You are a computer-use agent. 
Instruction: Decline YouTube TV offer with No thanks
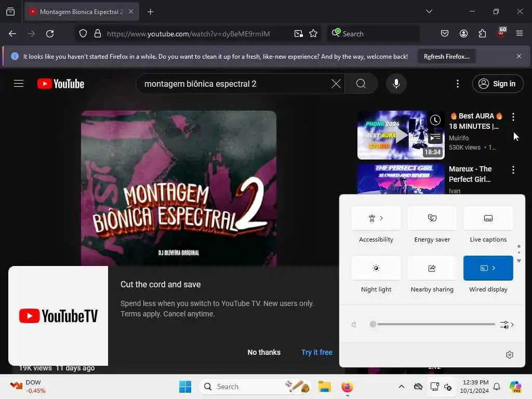pyautogui.click(x=263, y=352)
